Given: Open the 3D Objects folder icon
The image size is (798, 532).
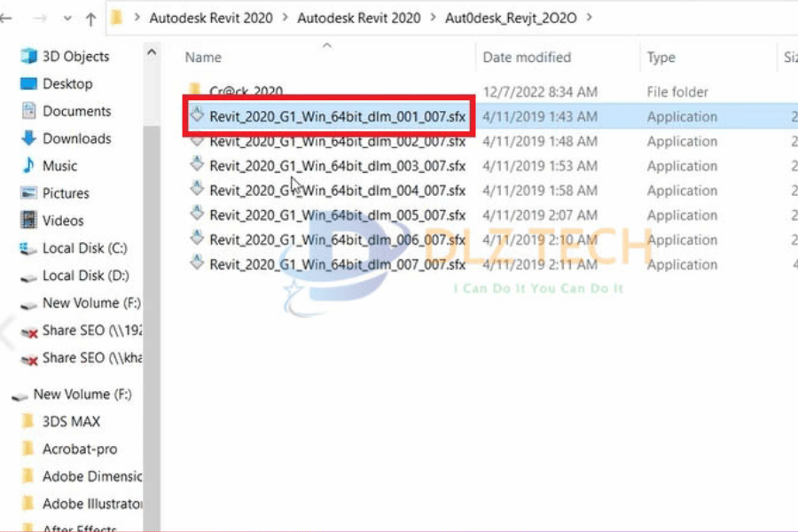Looking at the screenshot, I should point(28,57).
